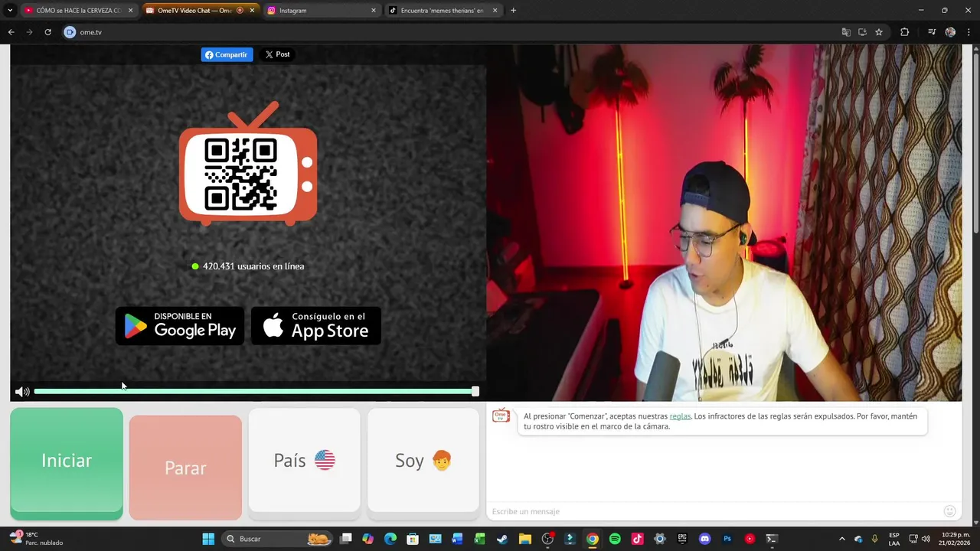Click the red Parar button
The image size is (980, 551).
[185, 468]
